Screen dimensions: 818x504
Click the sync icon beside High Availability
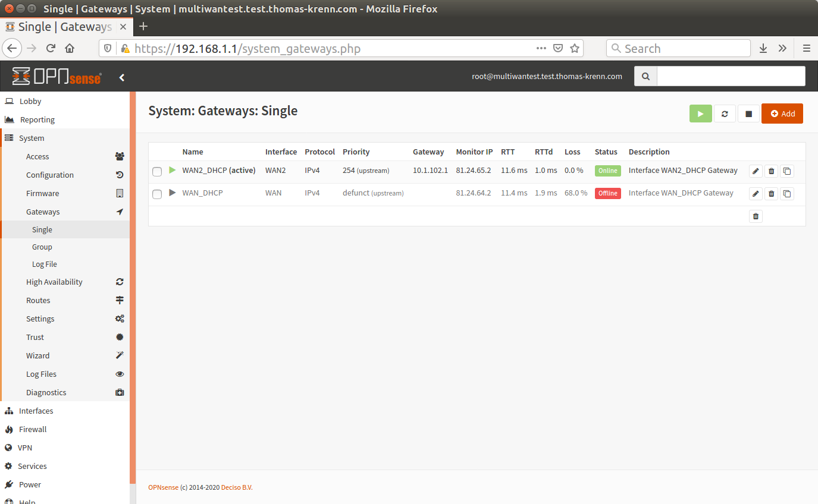(x=120, y=282)
